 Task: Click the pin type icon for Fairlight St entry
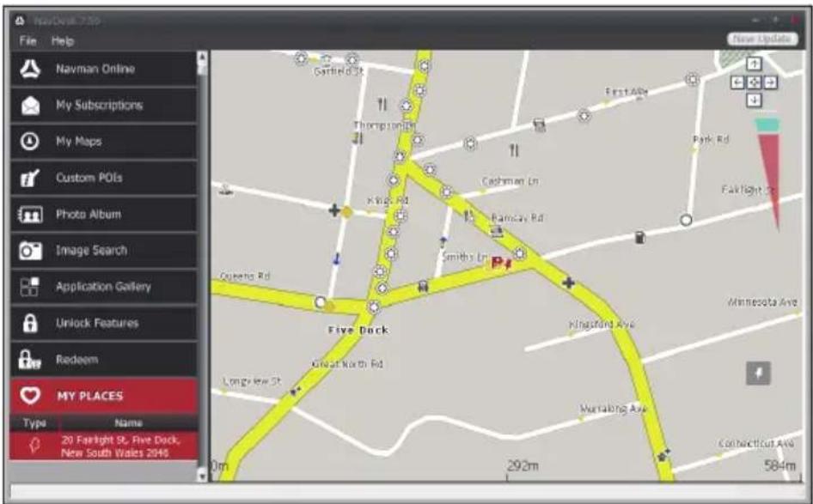pos(34,446)
